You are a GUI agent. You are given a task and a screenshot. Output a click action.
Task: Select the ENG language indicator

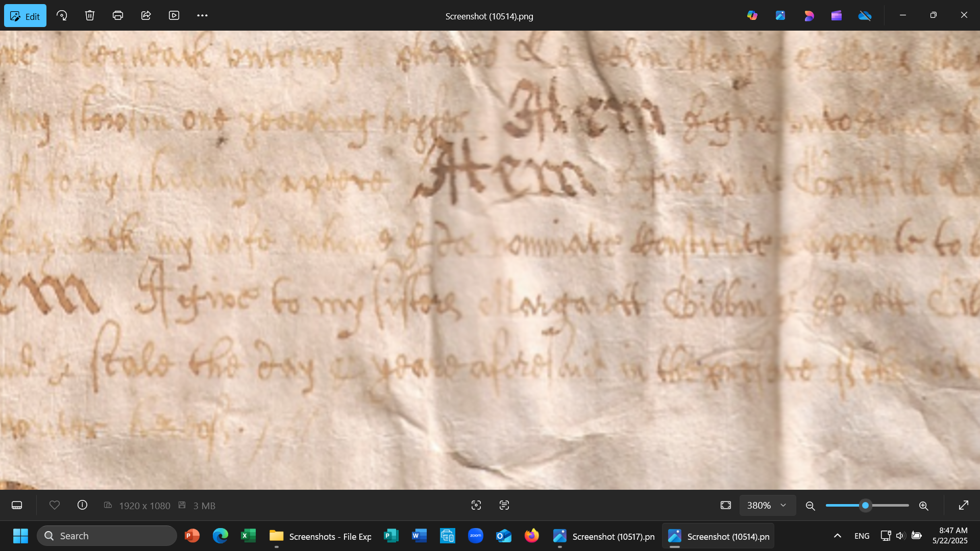(x=861, y=536)
